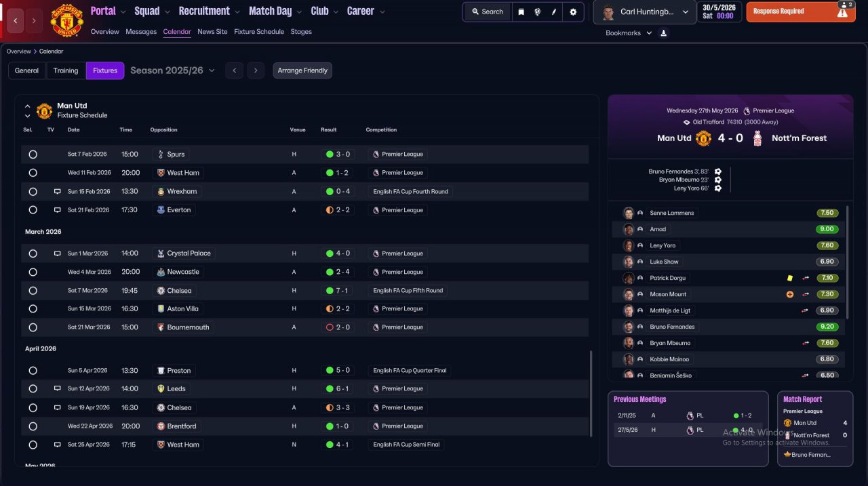Click the download icon next to Bookmarks

(663, 33)
